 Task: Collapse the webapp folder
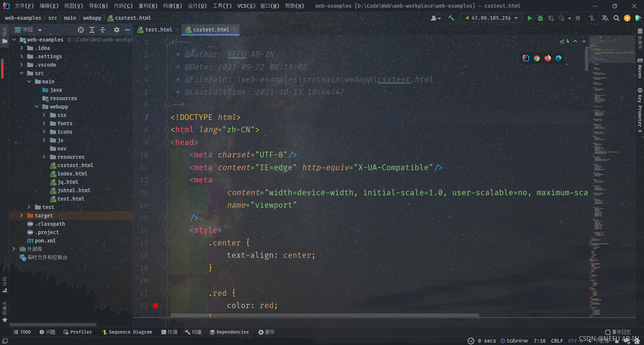pos(37,107)
